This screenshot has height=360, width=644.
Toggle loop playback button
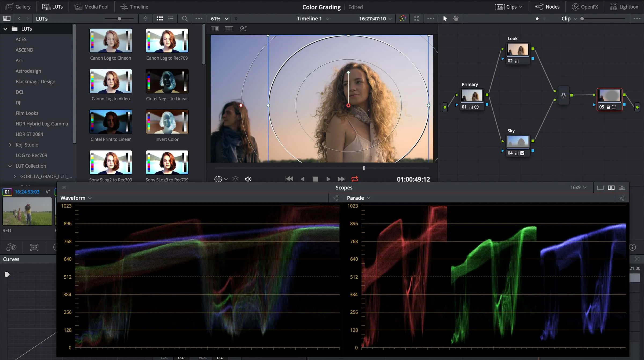[355, 179]
